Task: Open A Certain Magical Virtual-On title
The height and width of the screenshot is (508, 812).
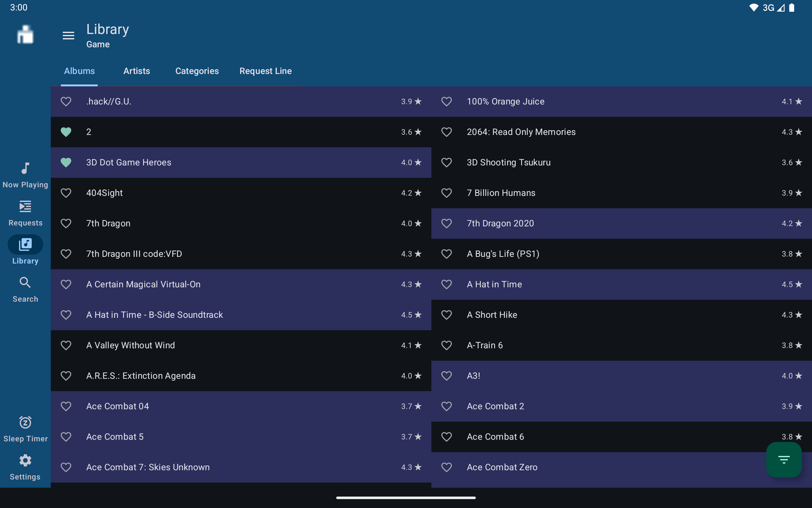Action: 143,284
